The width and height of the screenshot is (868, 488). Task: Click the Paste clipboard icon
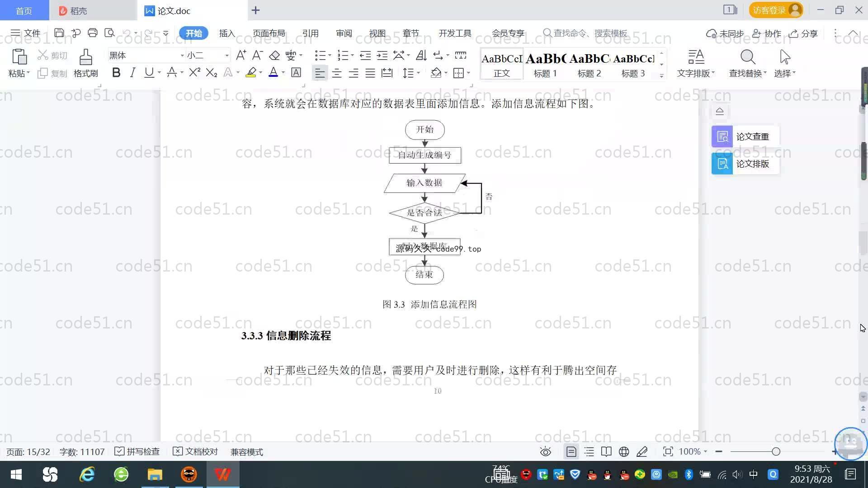click(x=19, y=57)
